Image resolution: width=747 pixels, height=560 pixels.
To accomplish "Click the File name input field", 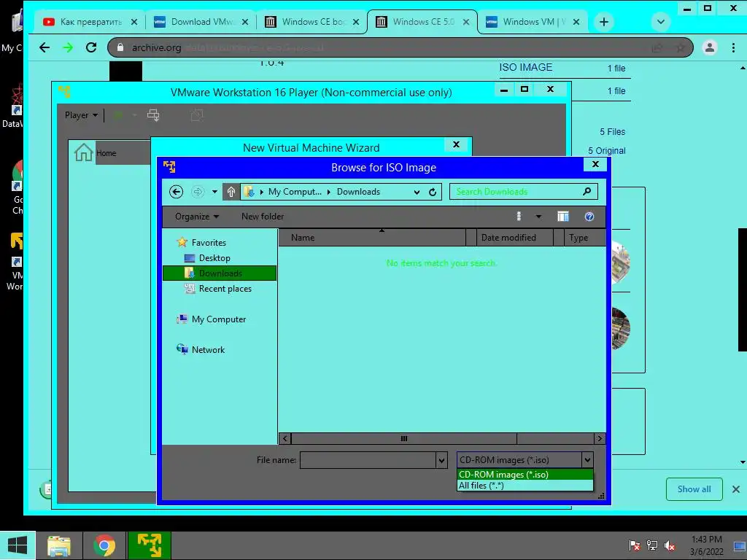I will point(368,460).
